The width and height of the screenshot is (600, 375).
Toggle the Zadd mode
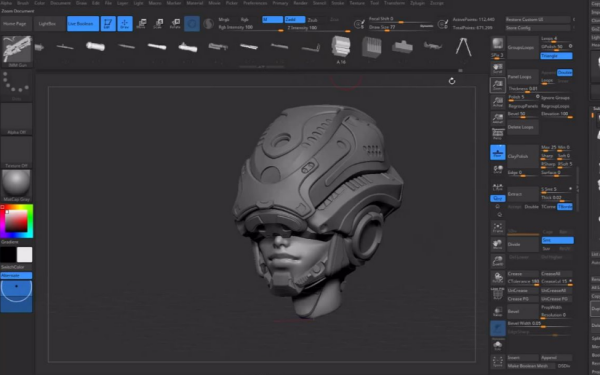pyautogui.click(x=295, y=20)
